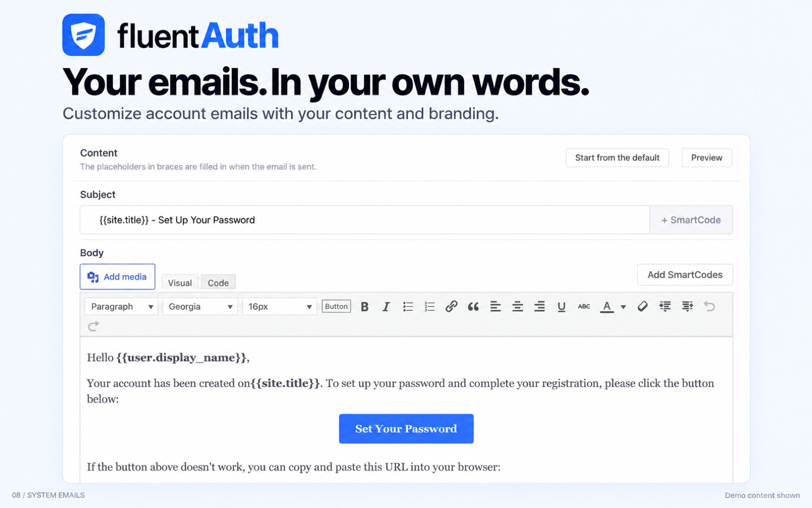Click the Set Your Password button in body
The height and width of the screenshot is (508, 812).
pos(406,429)
